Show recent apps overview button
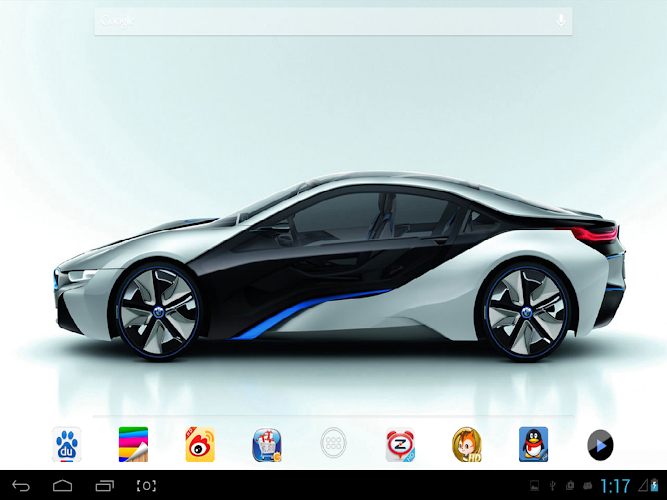667x500 pixels. [x=105, y=486]
